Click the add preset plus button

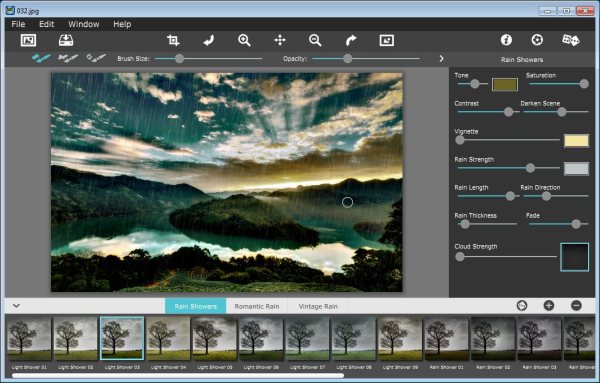coord(549,305)
